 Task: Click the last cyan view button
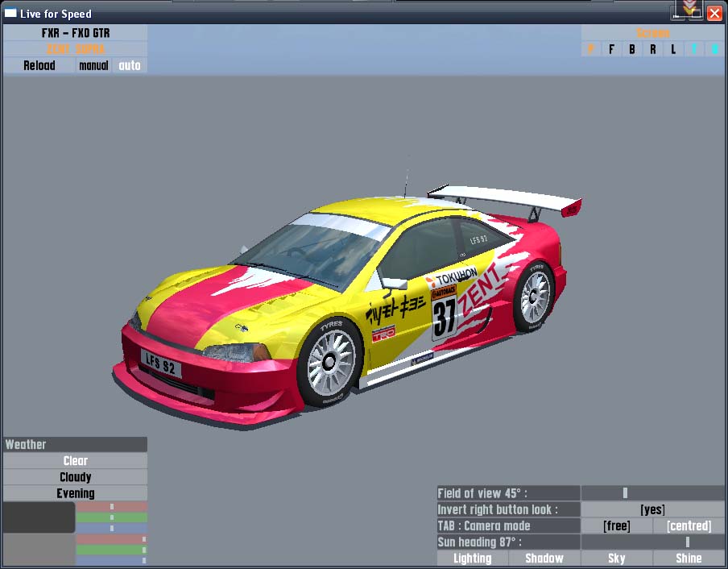tap(714, 49)
